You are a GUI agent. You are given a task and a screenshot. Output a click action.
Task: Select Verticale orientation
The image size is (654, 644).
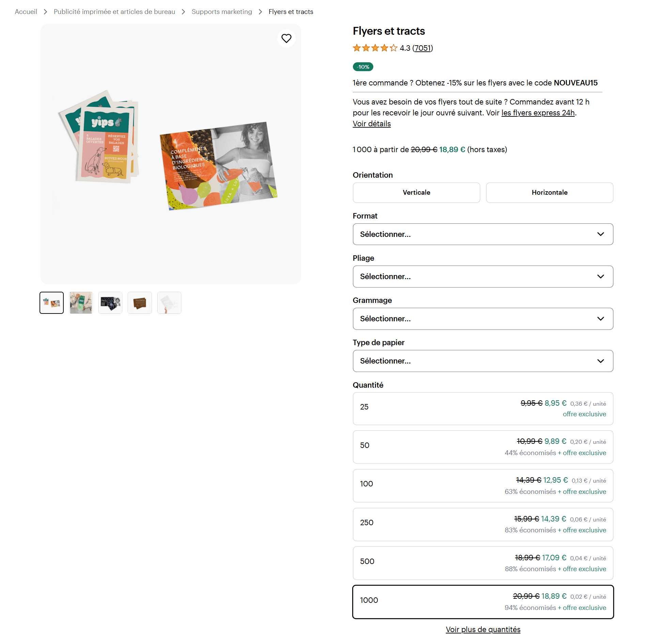pyautogui.click(x=416, y=192)
